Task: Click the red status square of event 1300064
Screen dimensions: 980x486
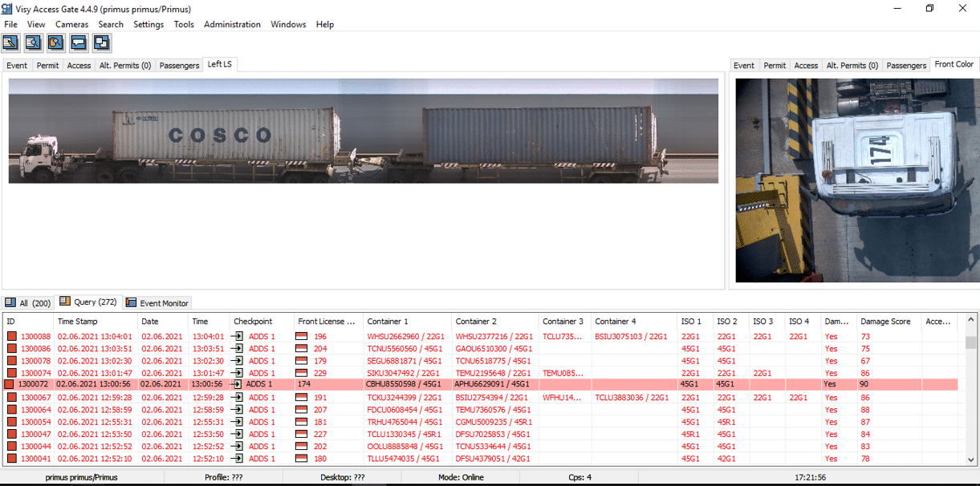Action: point(12,410)
